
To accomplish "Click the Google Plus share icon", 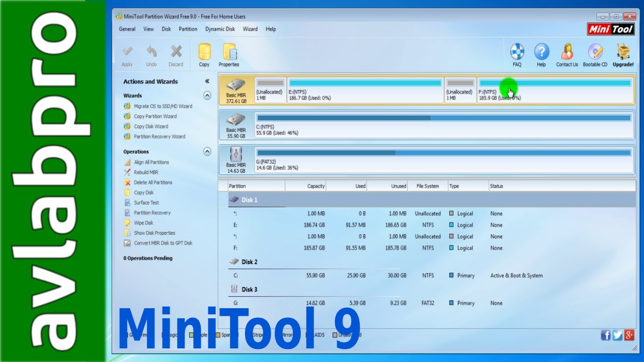I will pos(629,335).
